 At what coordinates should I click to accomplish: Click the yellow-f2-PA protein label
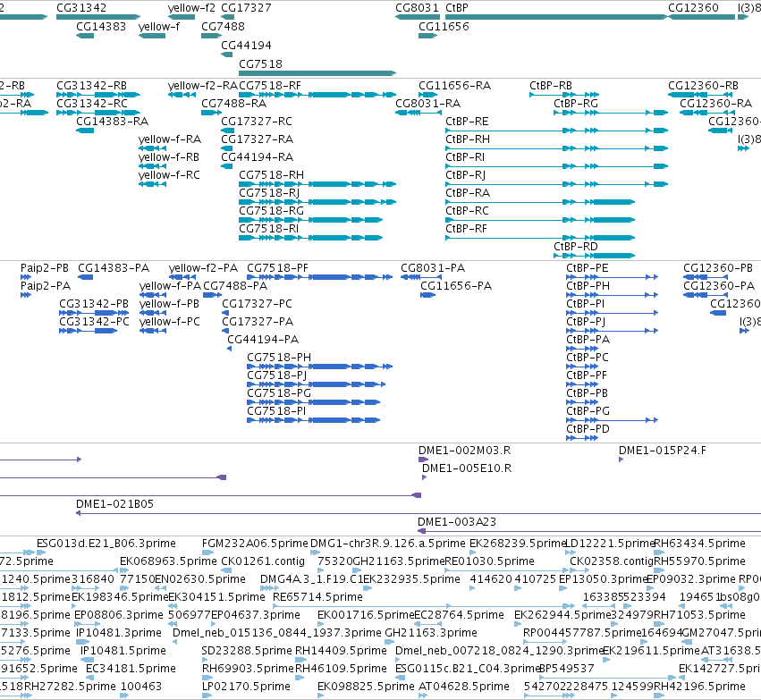point(203,268)
